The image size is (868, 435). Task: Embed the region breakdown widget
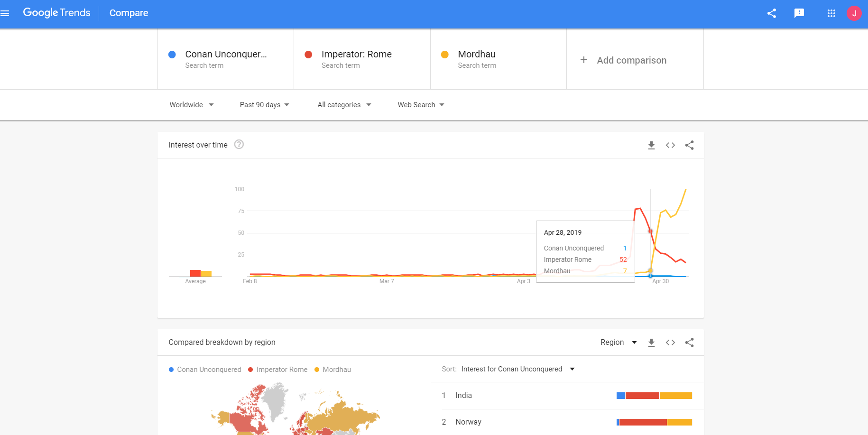point(670,342)
